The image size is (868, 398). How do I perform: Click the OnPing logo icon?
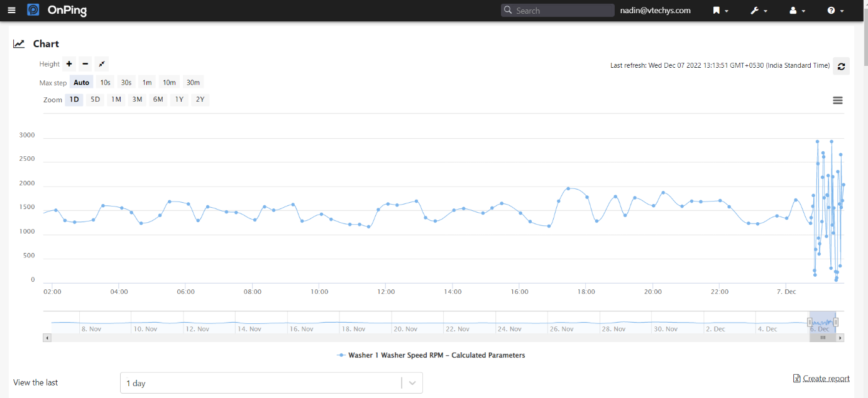tap(33, 10)
